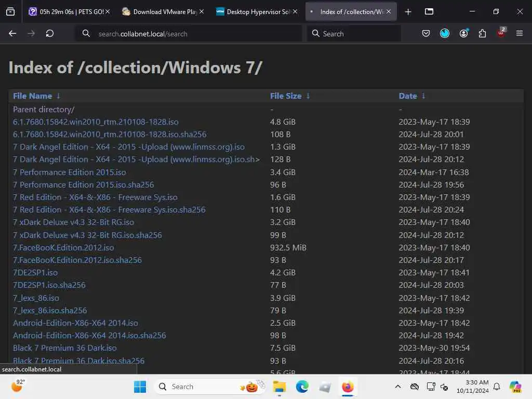Viewport: 532px width, 399px height.
Task: Launch Microsoft Edge from the taskbar
Action: tap(302, 387)
